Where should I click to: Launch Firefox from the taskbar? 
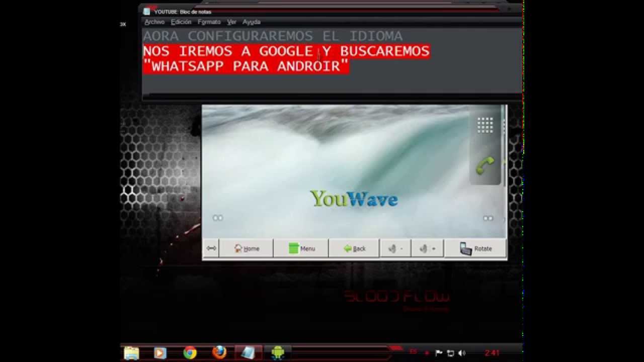click(219, 353)
